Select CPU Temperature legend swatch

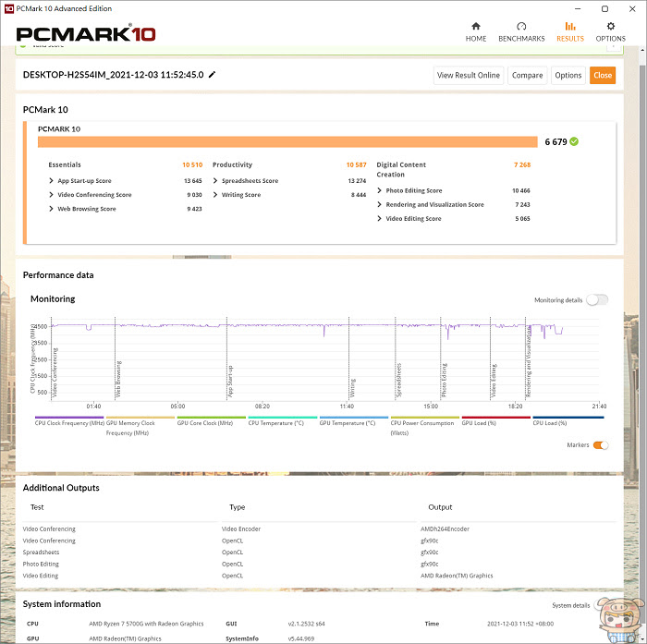[283, 418]
